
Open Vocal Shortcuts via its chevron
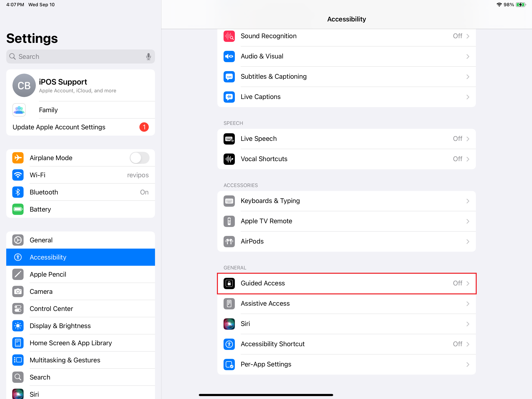point(468,159)
